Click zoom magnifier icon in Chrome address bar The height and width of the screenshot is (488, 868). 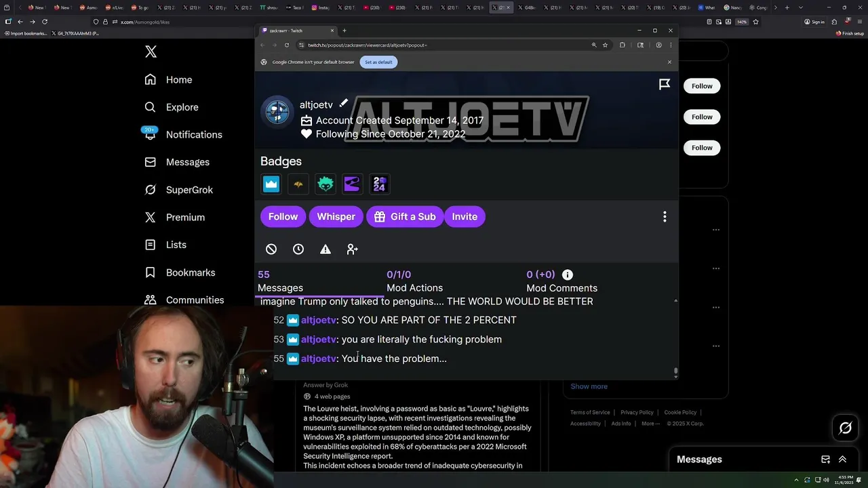[594, 45]
